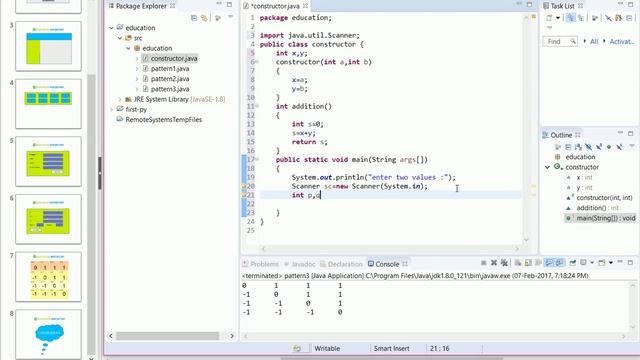This screenshot has height=360, width=640.
Task: Toggle Hide Local Types in Outline
Action: (619, 147)
